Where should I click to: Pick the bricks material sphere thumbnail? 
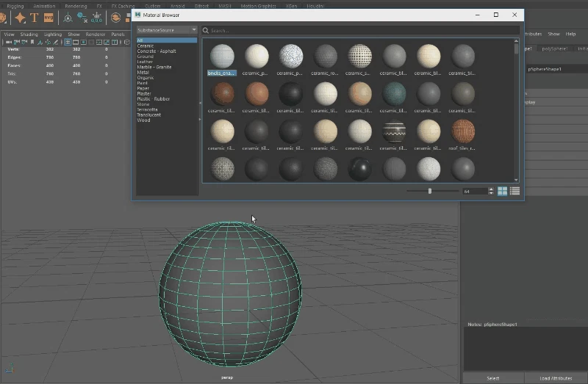pos(222,56)
